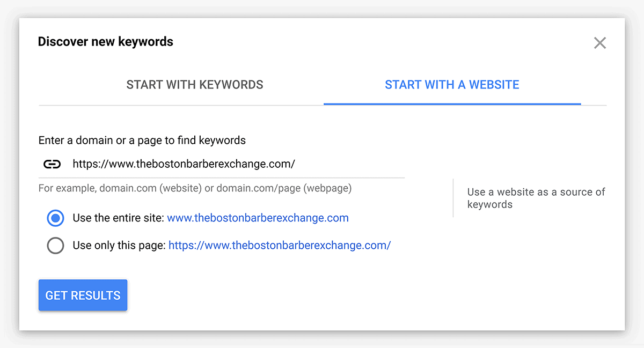
Task: Click the vertical divider beside the hint text
Action: pyautogui.click(x=453, y=198)
